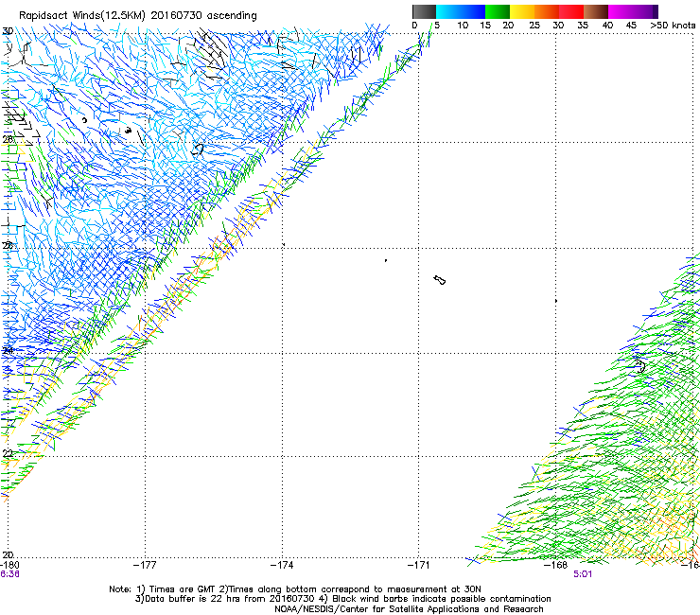700x615 pixels.
Task: Click the island outline near -171 longitude
Action: tap(440, 280)
